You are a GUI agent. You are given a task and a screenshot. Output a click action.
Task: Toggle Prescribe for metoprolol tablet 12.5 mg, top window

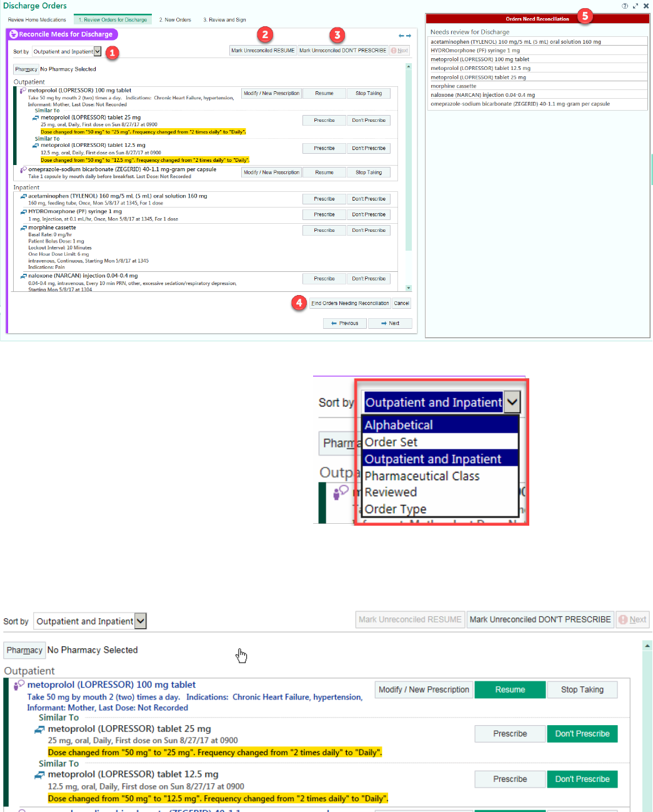coord(324,148)
